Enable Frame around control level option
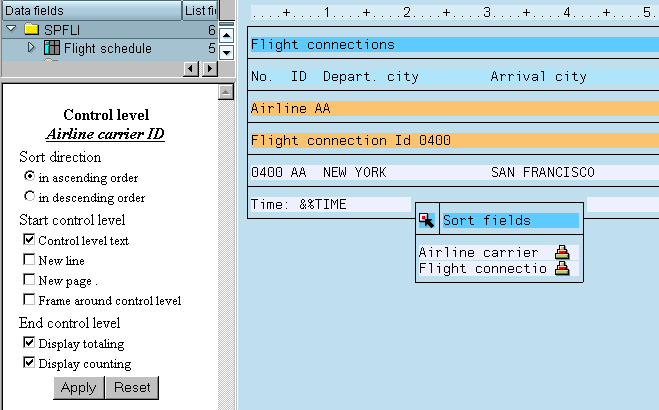This screenshot has height=410, width=659. 29,300
